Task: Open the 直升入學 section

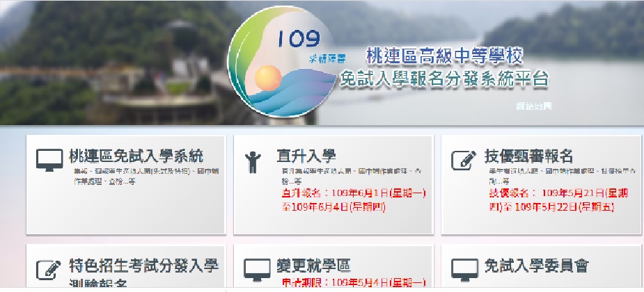Action: [x=306, y=156]
